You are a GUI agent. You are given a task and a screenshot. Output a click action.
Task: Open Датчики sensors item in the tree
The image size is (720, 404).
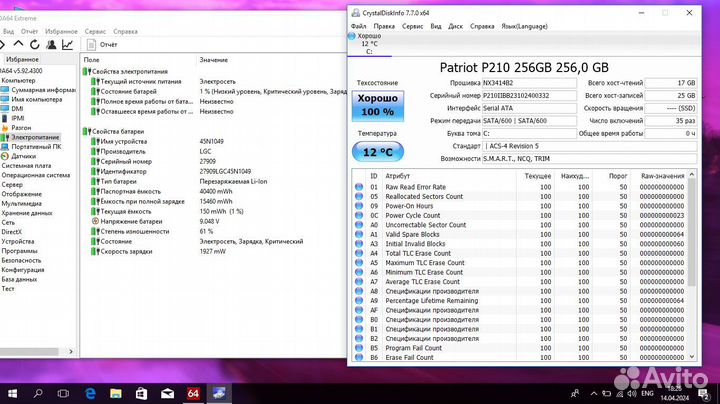pyautogui.click(x=25, y=156)
